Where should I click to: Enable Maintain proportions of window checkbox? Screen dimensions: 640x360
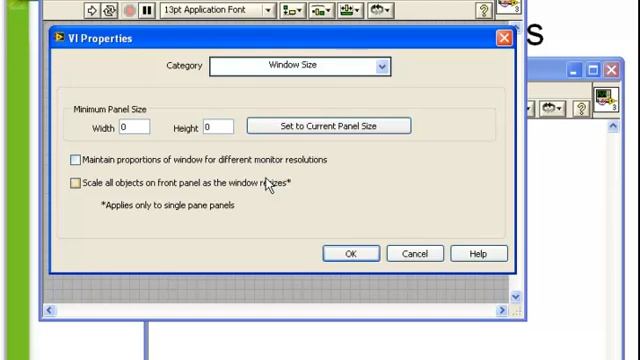coord(75,160)
